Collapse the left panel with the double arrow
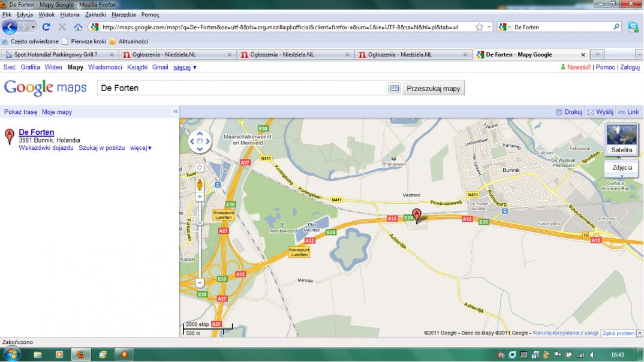 click(175, 111)
